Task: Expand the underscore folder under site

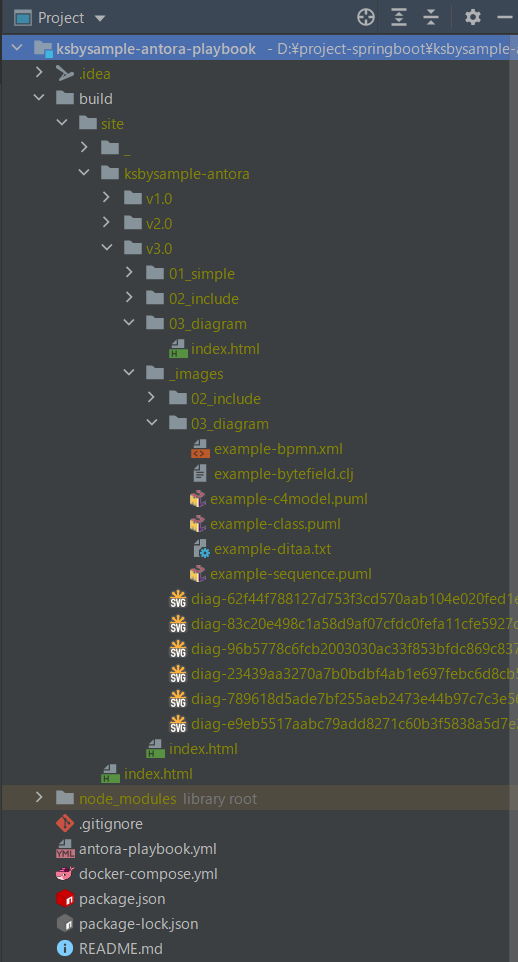Action: pos(85,148)
